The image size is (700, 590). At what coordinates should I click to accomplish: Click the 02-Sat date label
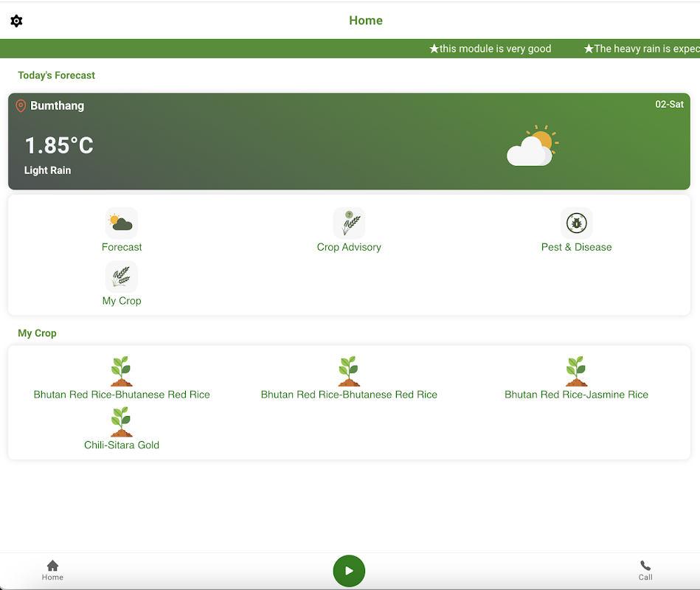point(669,105)
